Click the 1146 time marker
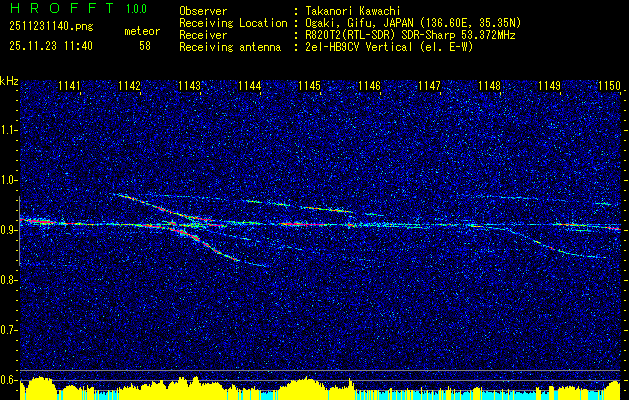 point(369,86)
